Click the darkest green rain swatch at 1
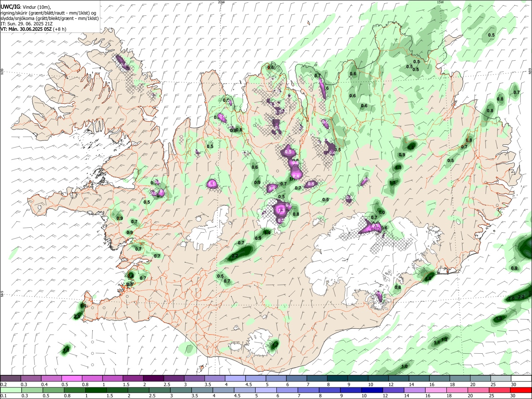This screenshot has width=532, height=399. click(x=96, y=390)
